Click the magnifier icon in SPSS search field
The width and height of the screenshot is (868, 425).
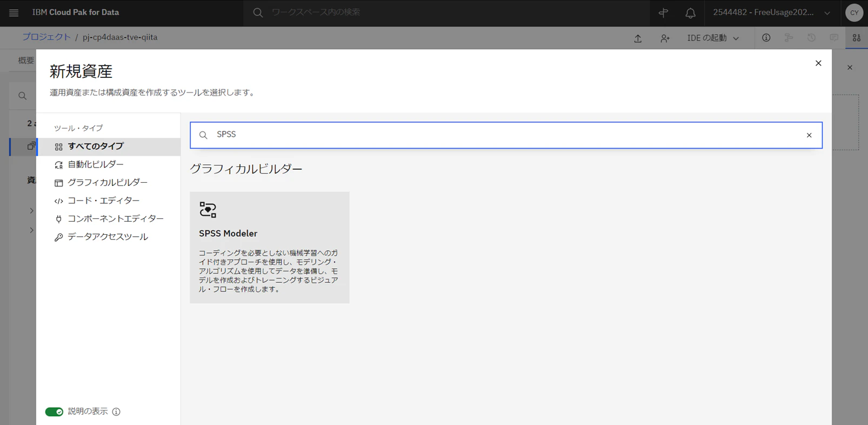203,135
